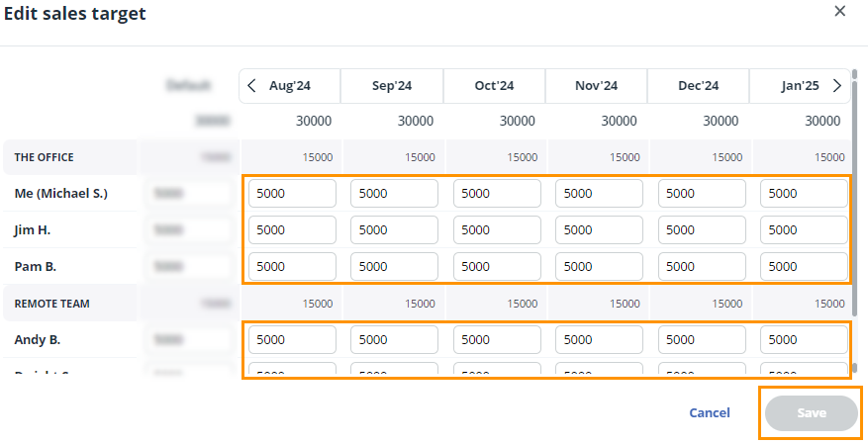Edit Pam B. default target field

click(x=189, y=267)
